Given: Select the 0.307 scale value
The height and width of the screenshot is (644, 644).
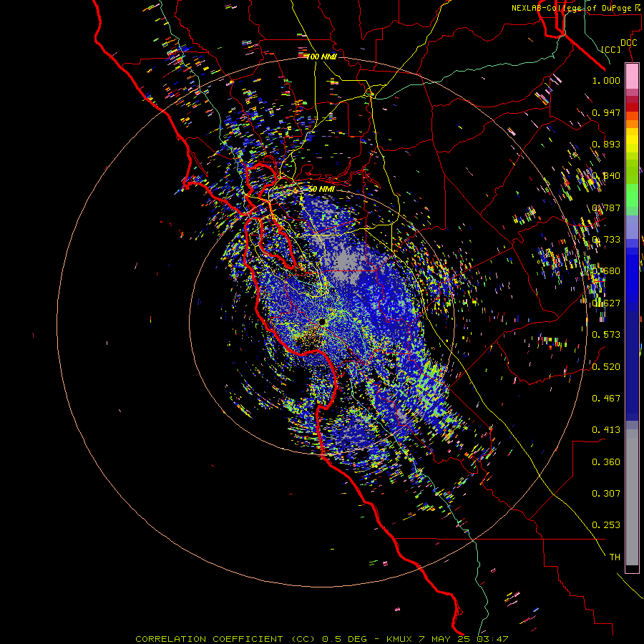Looking at the screenshot, I should click(606, 494).
